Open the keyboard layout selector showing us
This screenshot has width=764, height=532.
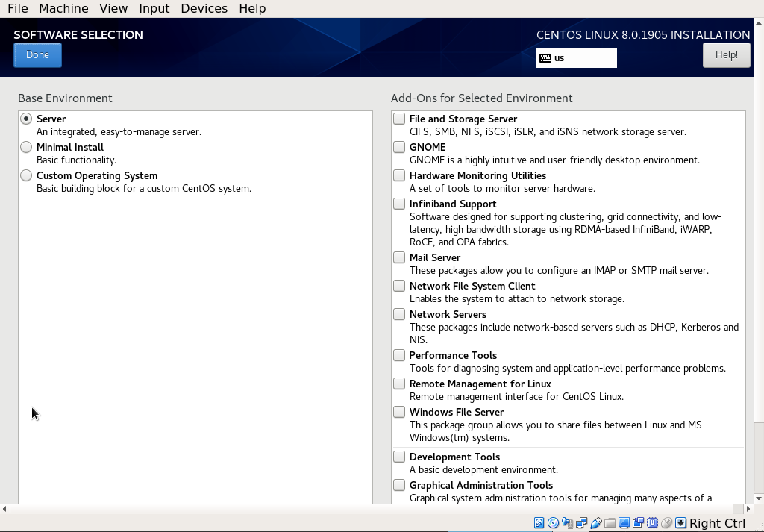pos(576,58)
